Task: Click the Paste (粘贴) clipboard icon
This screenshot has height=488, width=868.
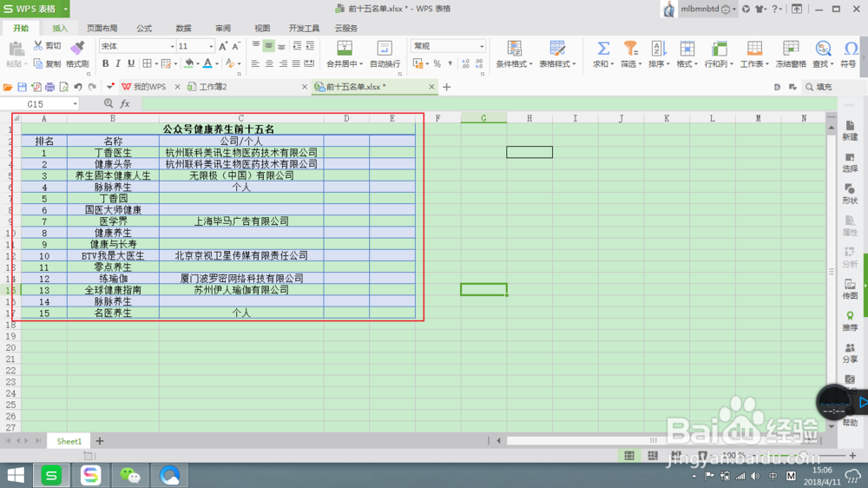Action: (16, 49)
